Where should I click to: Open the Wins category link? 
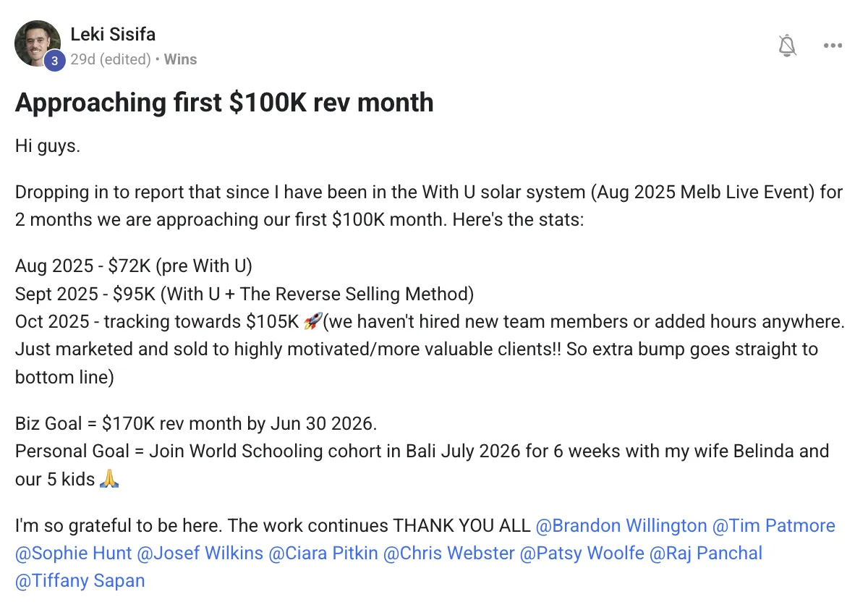(x=180, y=59)
